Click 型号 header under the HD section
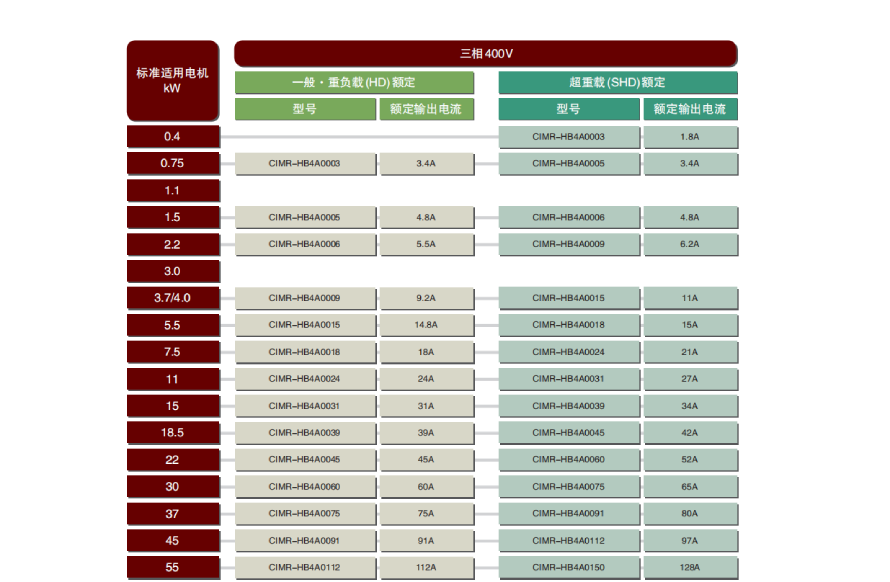This screenshot has height=582, width=890. tap(305, 109)
